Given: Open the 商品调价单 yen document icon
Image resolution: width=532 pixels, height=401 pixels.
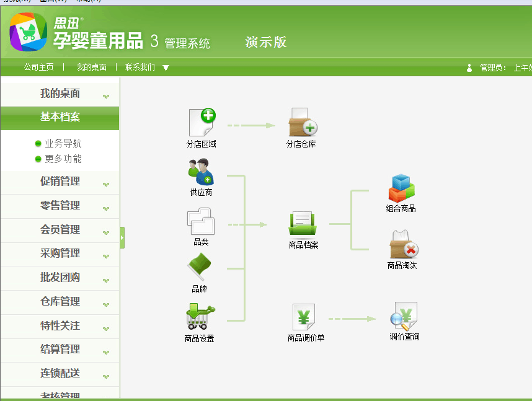Looking at the screenshot, I should [304, 317].
